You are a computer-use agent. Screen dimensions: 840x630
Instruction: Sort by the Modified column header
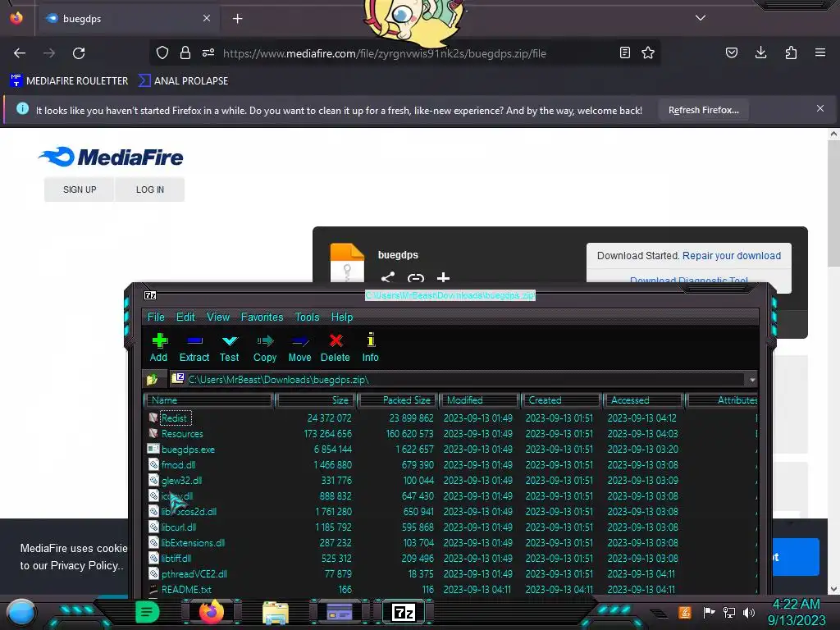pyautogui.click(x=479, y=400)
